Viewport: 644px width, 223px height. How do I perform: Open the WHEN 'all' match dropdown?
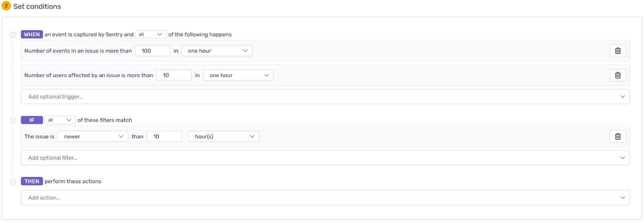(151, 35)
